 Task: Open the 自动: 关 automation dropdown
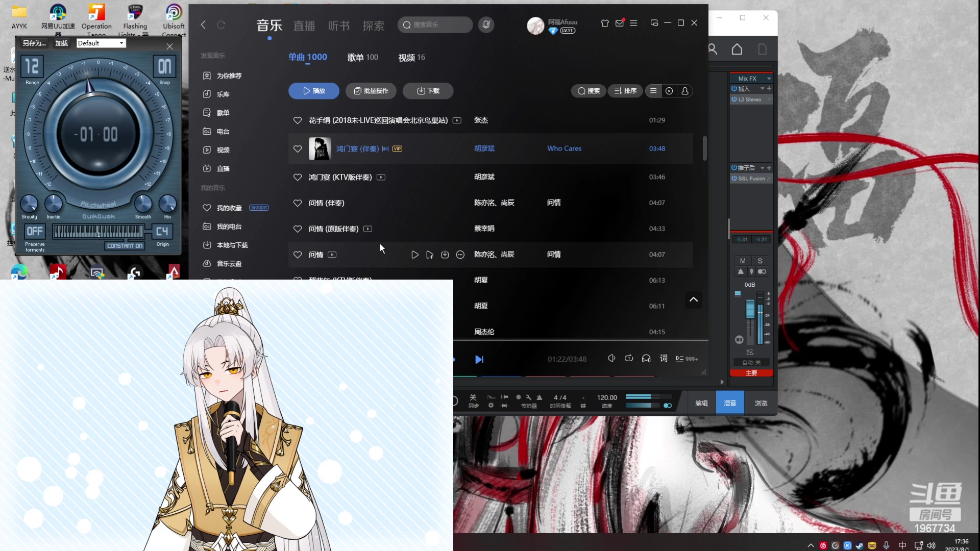tap(751, 362)
